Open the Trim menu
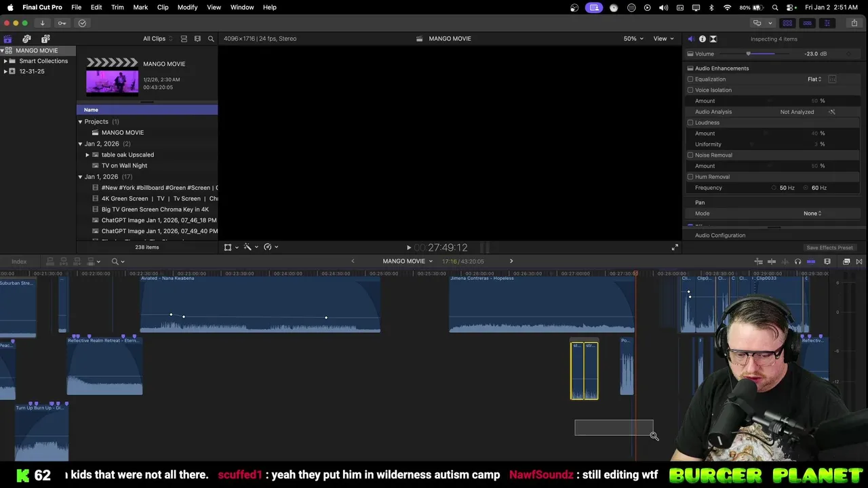Image resolution: width=868 pixels, height=488 pixels. (x=117, y=7)
